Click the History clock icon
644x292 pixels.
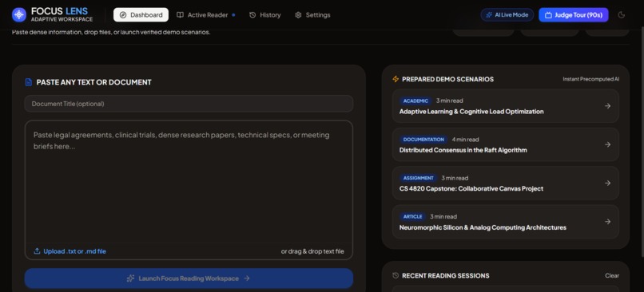coord(252,15)
